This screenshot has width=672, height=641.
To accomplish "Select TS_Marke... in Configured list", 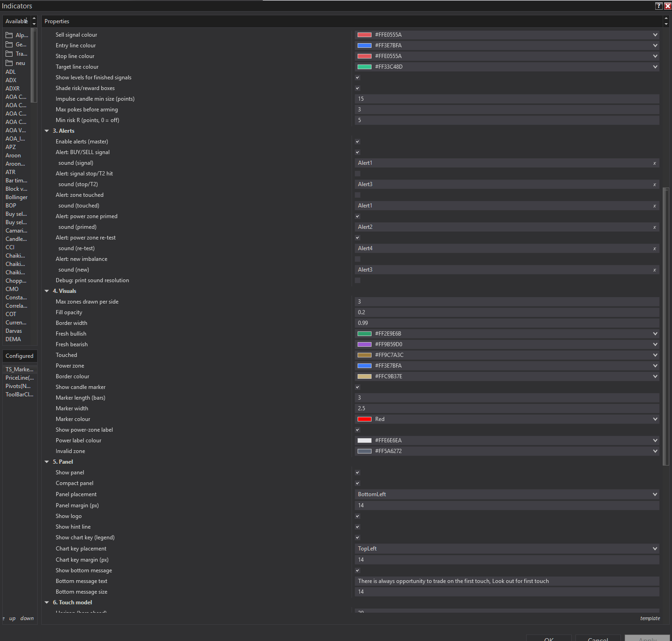I will pyautogui.click(x=20, y=369).
